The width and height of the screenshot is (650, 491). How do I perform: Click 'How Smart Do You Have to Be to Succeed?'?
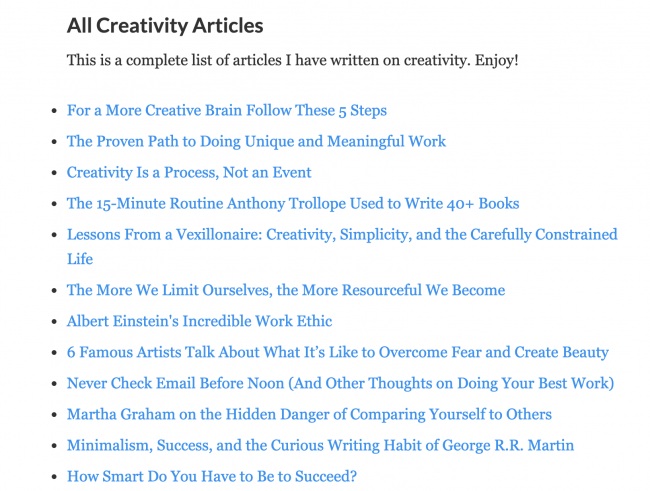pos(211,476)
